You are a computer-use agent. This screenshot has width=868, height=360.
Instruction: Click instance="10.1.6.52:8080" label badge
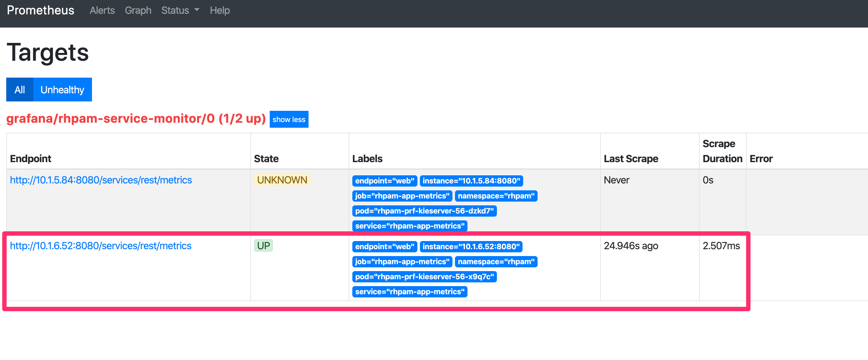point(471,247)
